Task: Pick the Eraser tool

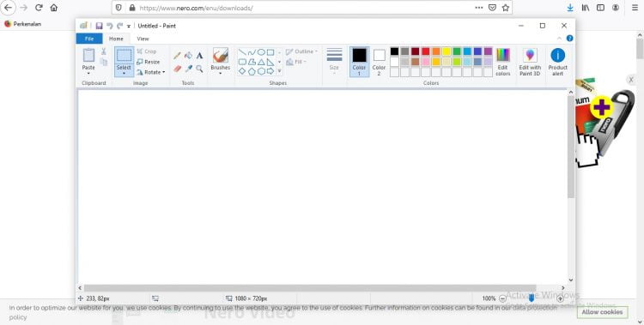Action: [x=177, y=69]
